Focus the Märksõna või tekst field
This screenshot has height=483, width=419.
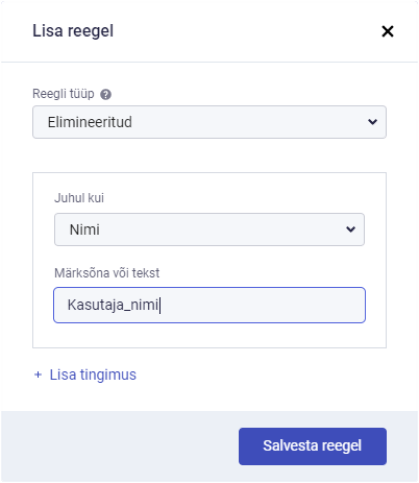tap(209, 305)
